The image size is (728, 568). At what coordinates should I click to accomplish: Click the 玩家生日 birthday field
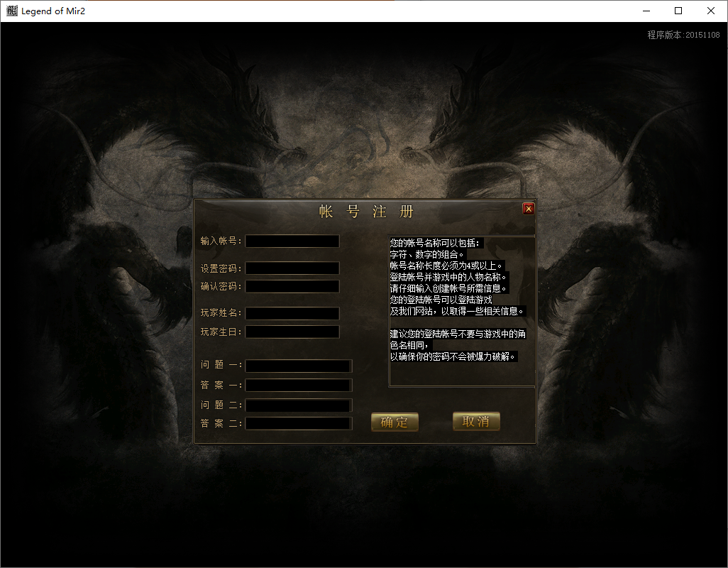(292, 332)
